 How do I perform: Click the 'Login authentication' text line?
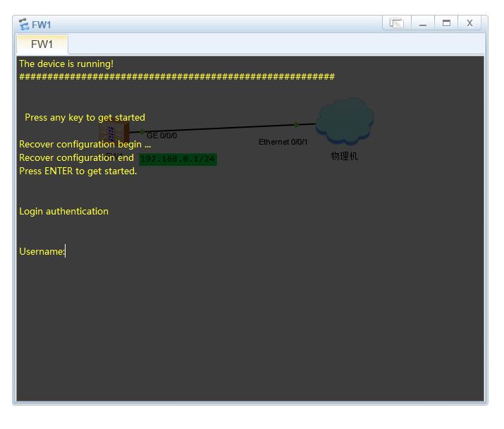(63, 211)
